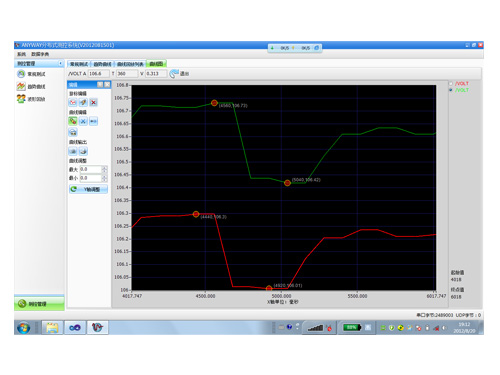Screen dimensions: 500x375
Task: Click the green 测控管理 button at sidebar bottom
Action: point(39,304)
